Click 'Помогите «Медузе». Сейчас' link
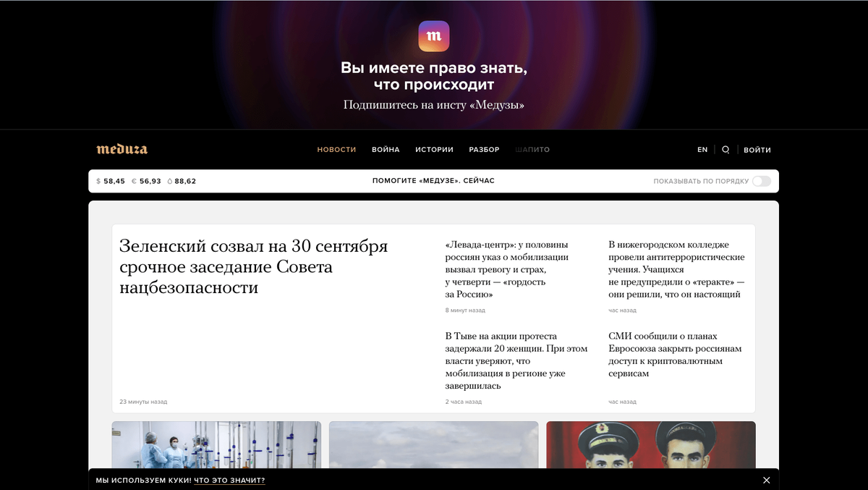Image resolution: width=868 pixels, height=490 pixels. [x=433, y=180]
